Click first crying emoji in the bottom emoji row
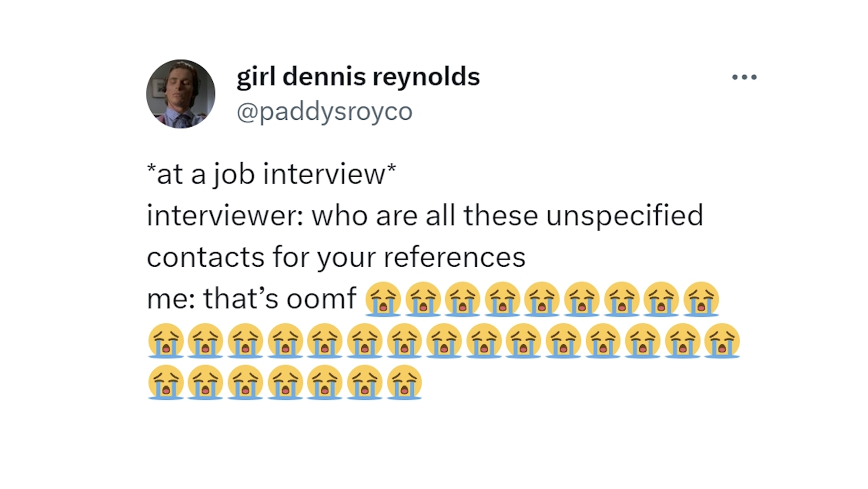868x489 pixels. (166, 382)
